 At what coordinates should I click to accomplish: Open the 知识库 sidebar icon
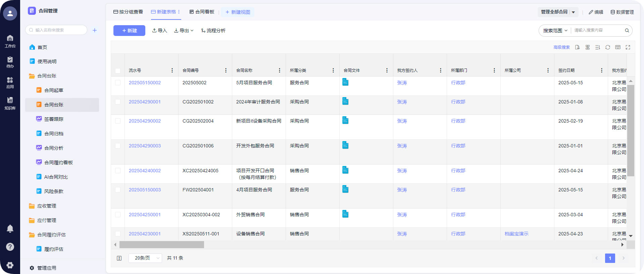coord(10,103)
